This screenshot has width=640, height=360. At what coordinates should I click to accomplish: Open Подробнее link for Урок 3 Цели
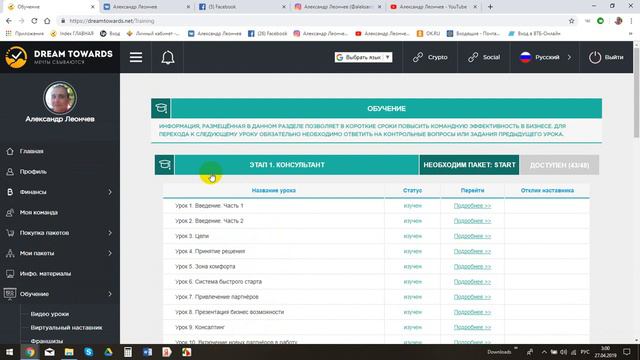[472, 236]
